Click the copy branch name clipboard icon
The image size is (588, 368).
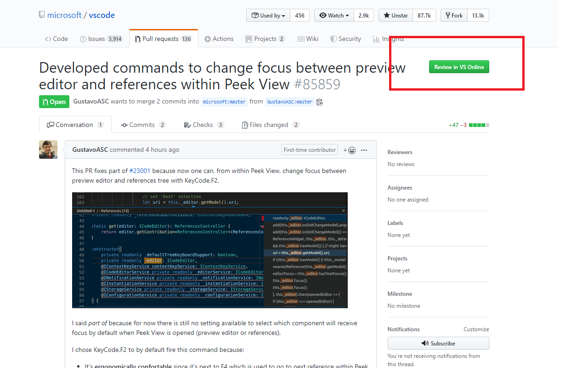(320, 102)
